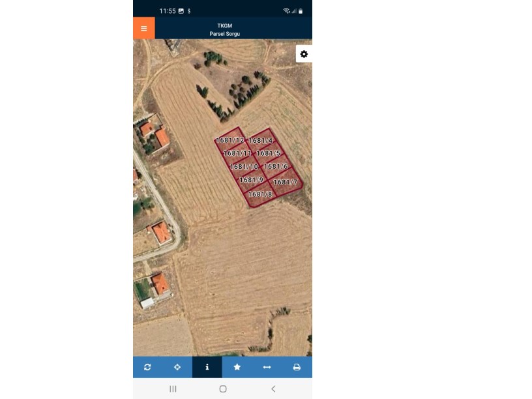The width and height of the screenshot is (532, 399).
Task: Tap the printer icon
Action: (297, 367)
